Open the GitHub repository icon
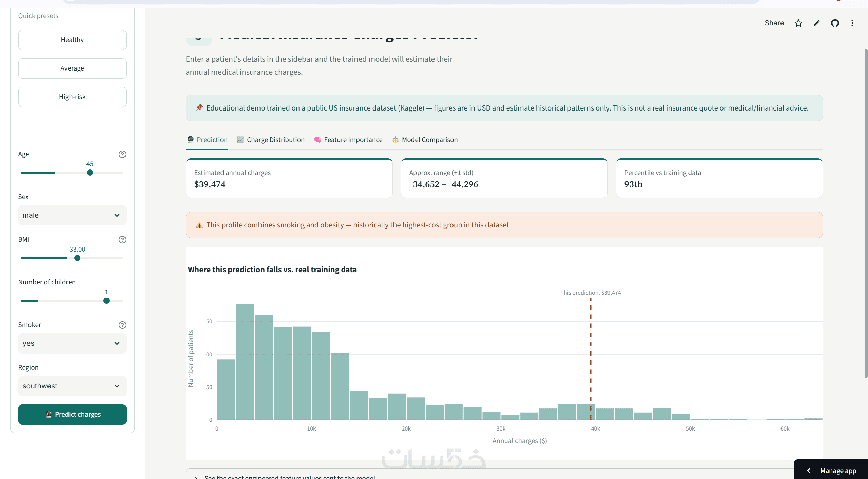This screenshot has height=479, width=868. tap(835, 23)
